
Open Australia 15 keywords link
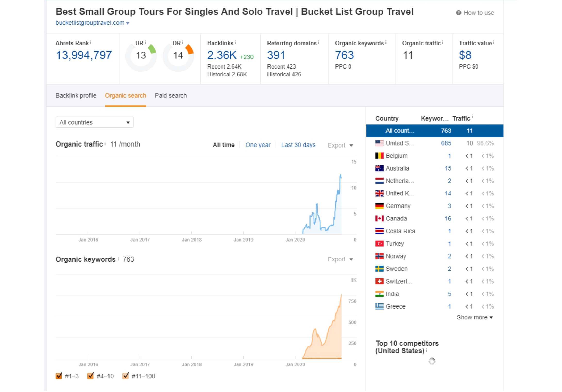[448, 168]
